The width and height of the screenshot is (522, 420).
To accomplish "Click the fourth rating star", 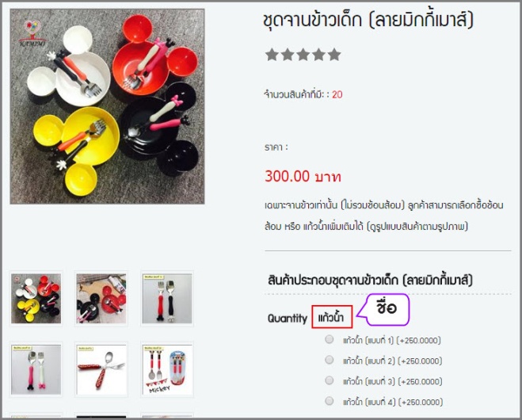I will [318, 55].
